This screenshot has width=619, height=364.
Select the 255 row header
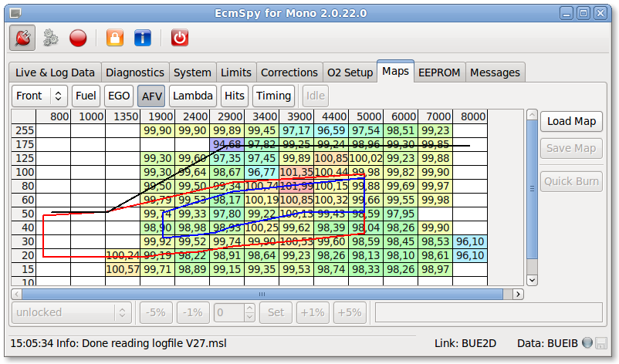(24, 130)
